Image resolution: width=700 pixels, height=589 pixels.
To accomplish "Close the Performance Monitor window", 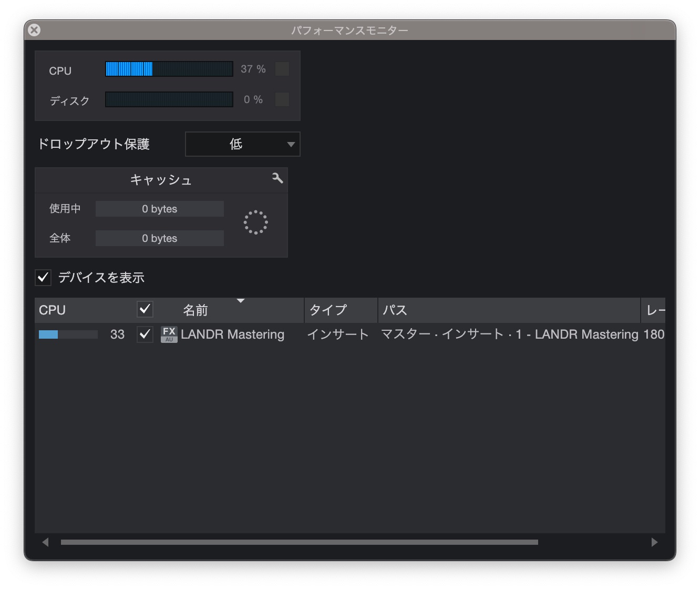I will pyautogui.click(x=34, y=30).
